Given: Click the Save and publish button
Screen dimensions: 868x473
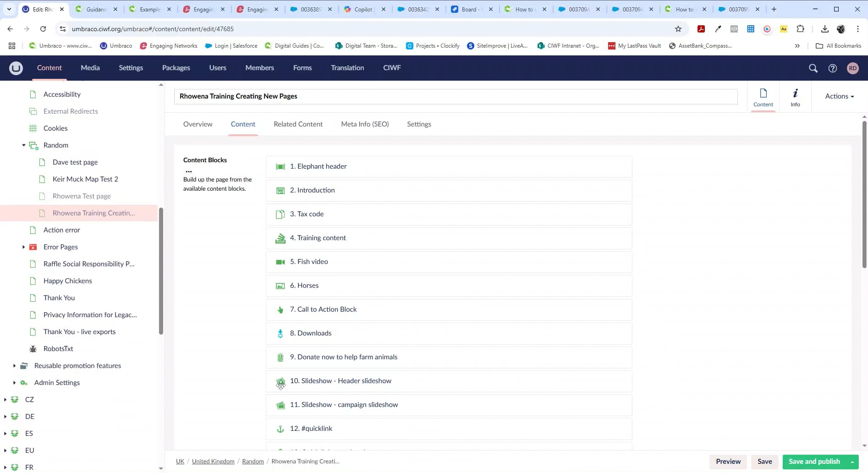Looking at the screenshot, I should pyautogui.click(x=814, y=462).
